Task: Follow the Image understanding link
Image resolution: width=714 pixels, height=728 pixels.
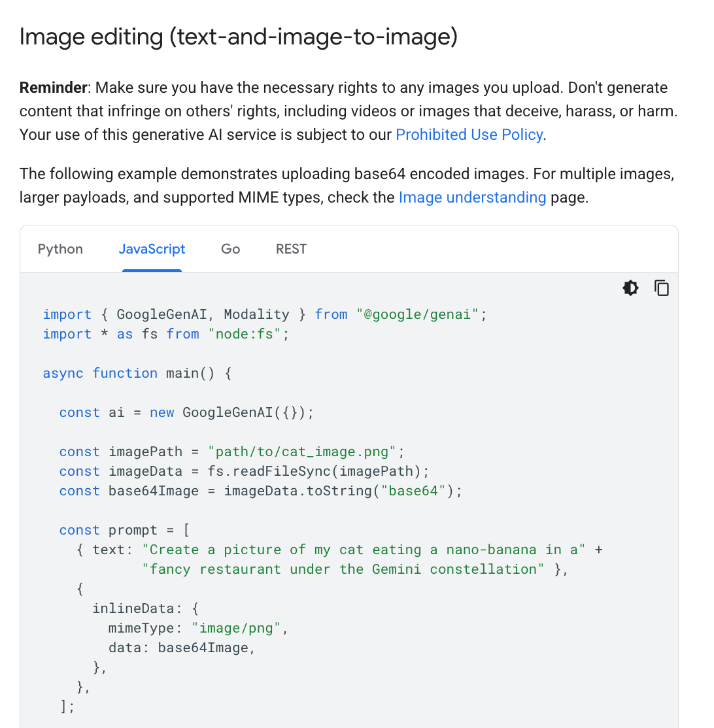Action: [473, 197]
